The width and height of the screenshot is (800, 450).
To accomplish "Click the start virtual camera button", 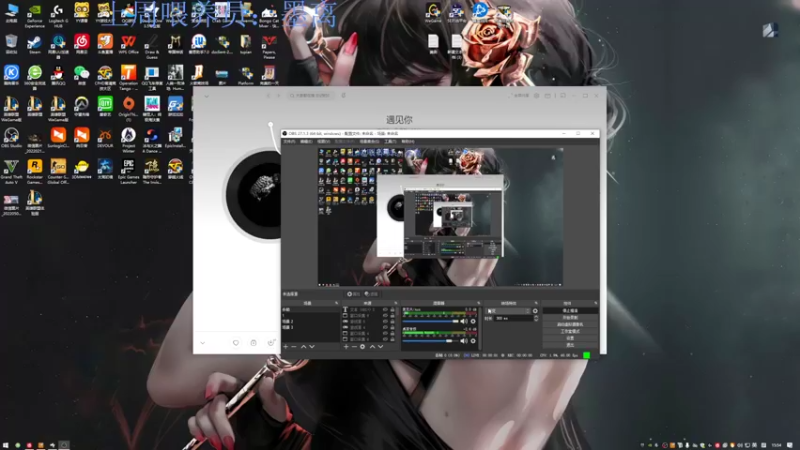I will [570, 324].
